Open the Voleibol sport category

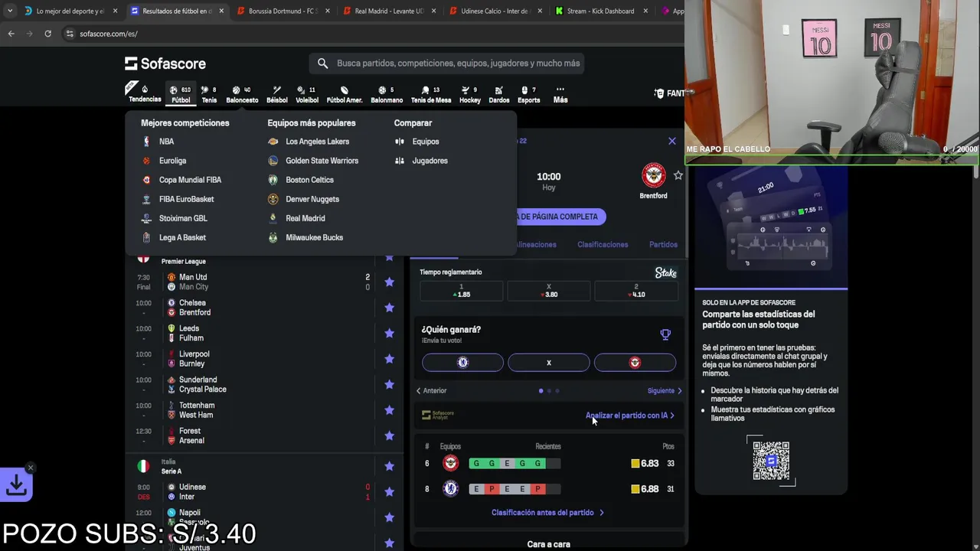(x=307, y=94)
